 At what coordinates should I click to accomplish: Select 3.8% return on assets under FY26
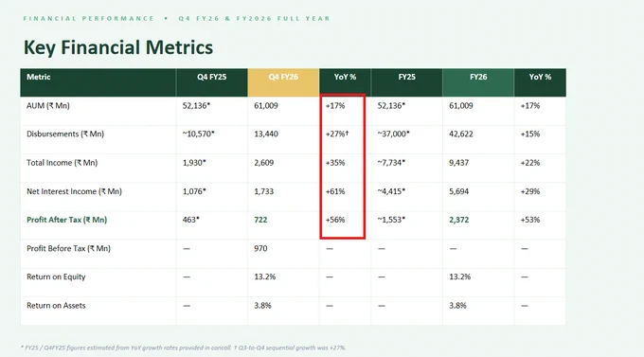457,306
